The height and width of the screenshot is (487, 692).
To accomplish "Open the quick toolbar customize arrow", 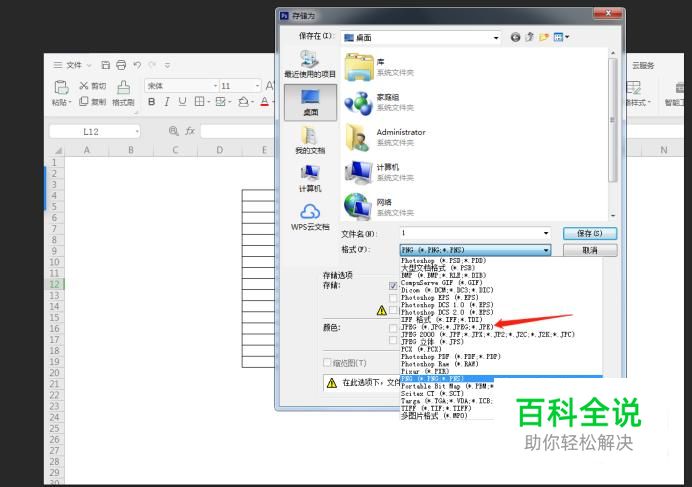I will 167,65.
